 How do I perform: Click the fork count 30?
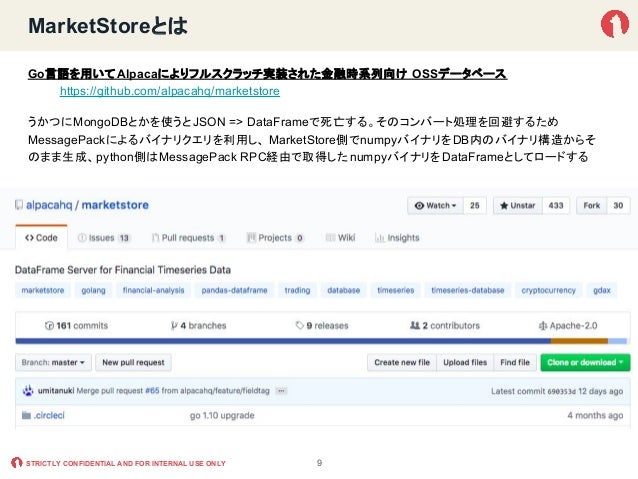(618, 206)
